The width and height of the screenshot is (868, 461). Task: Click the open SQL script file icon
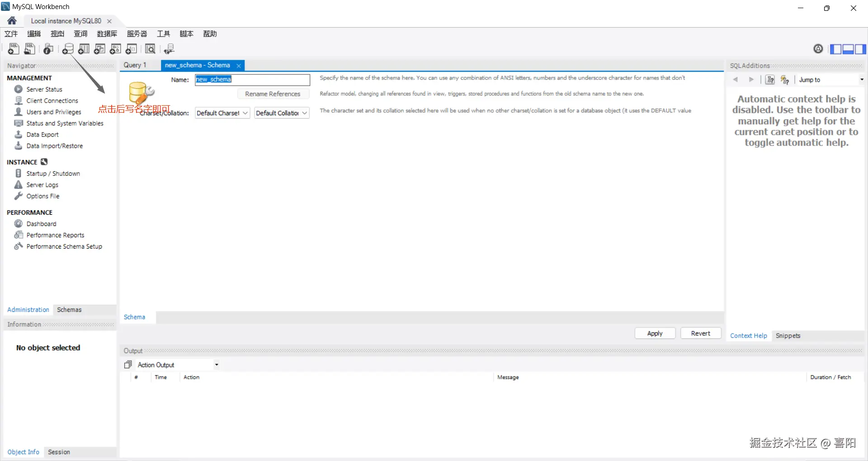[30, 49]
